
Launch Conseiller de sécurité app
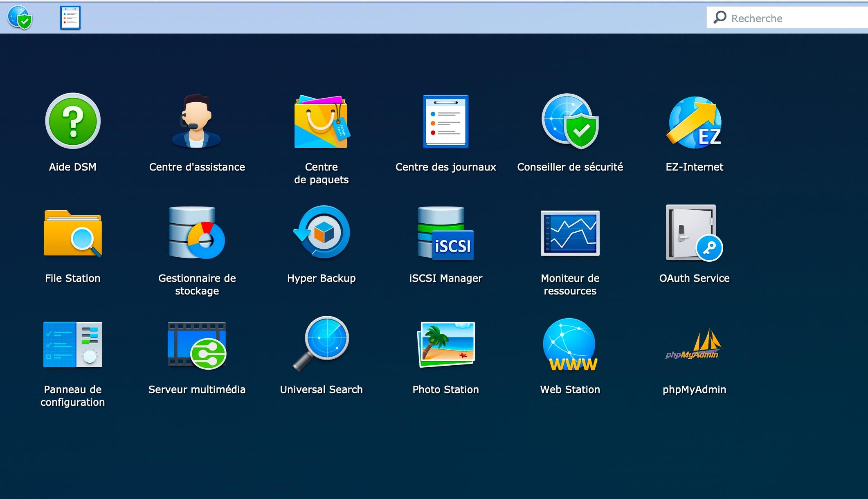click(570, 121)
